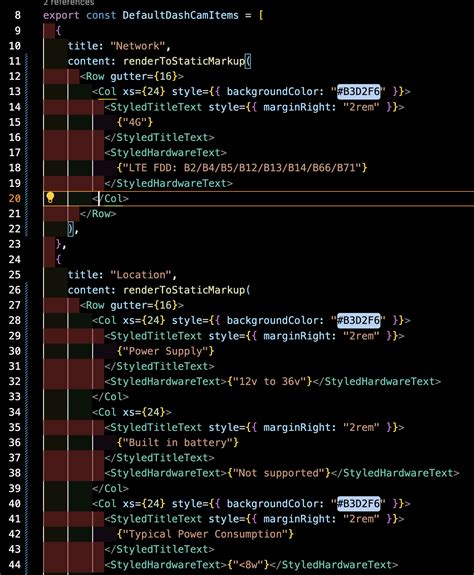Viewport: 474px width, 575px height.
Task: Click the Row gutter tag on line 12
Action: pyautogui.click(x=132, y=76)
